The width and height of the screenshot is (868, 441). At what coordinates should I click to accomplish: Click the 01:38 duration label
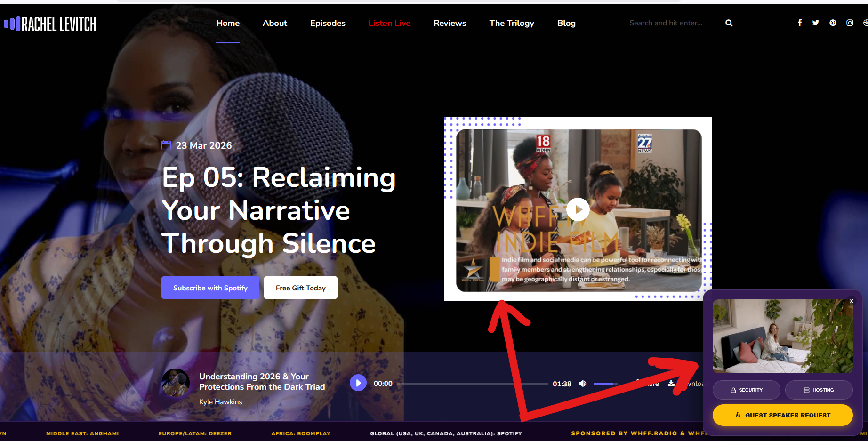pos(562,384)
